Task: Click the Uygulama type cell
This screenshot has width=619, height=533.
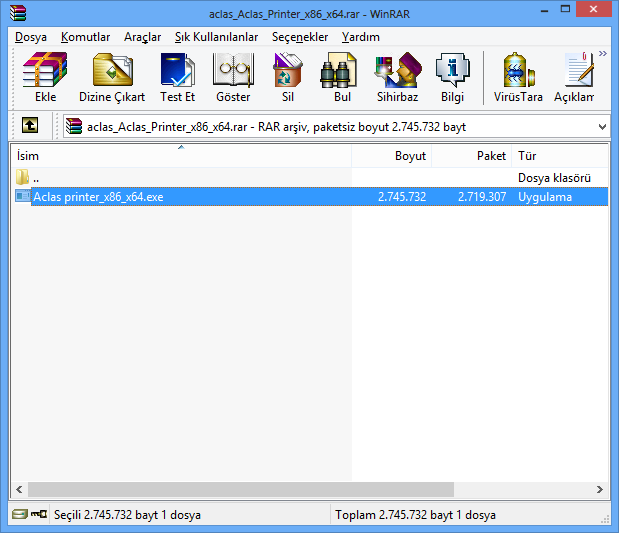Action: pyautogui.click(x=545, y=197)
